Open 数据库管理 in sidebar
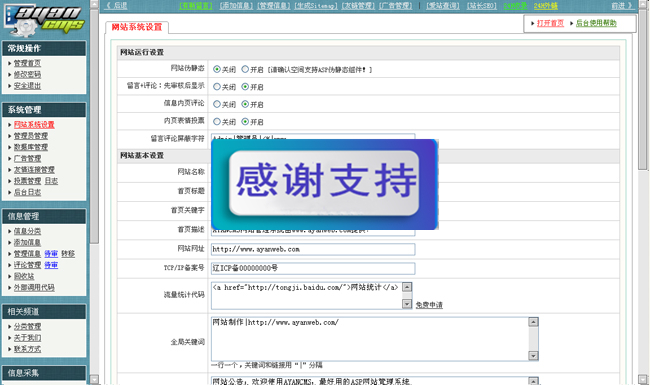The image size is (650, 385). pos(31,147)
